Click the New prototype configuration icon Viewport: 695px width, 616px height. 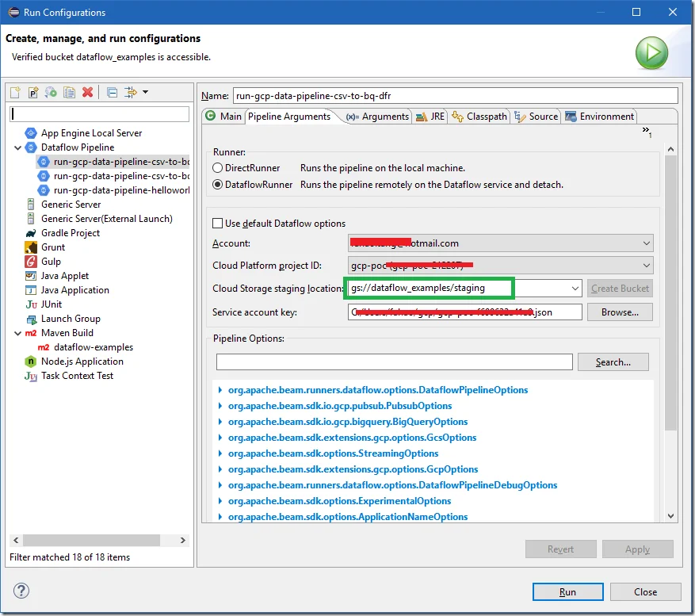click(33, 93)
